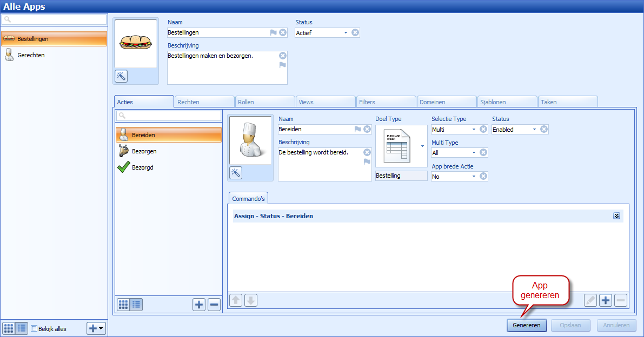The height and width of the screenshot is (337, 644).
Task: Click the Genereren button
Action: (527, 326)
